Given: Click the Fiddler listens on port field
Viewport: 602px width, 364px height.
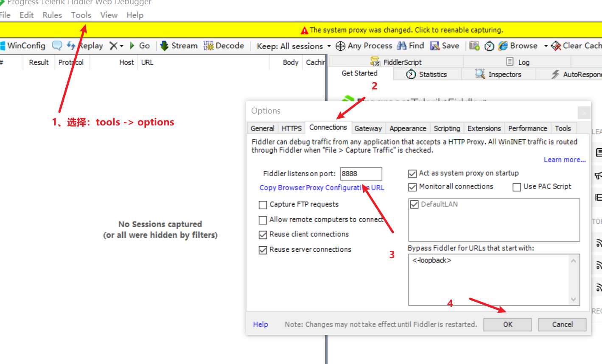Looking at the screenshot, I should [361, 174].
